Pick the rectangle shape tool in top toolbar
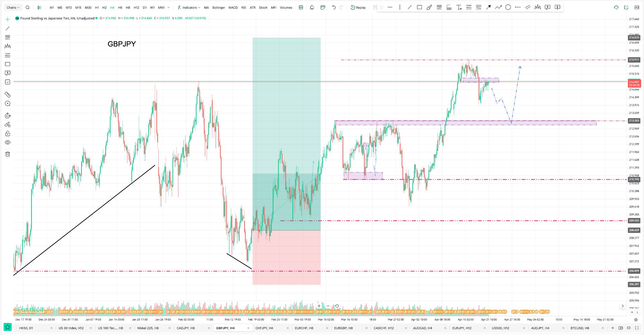 click(x=419, y=7)
